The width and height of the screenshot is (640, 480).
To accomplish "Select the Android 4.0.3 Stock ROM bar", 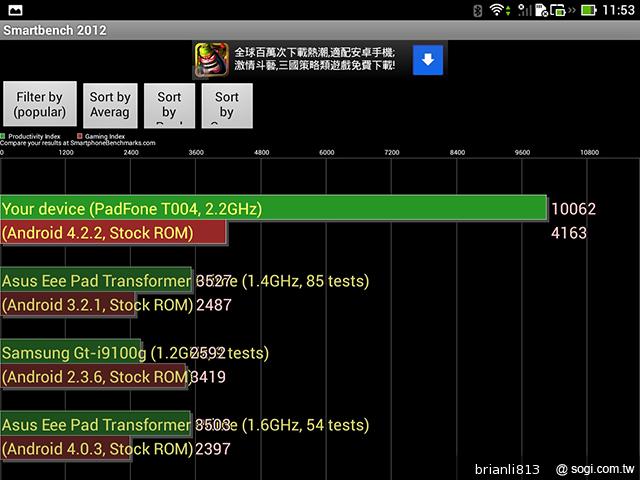I will 65,449.
